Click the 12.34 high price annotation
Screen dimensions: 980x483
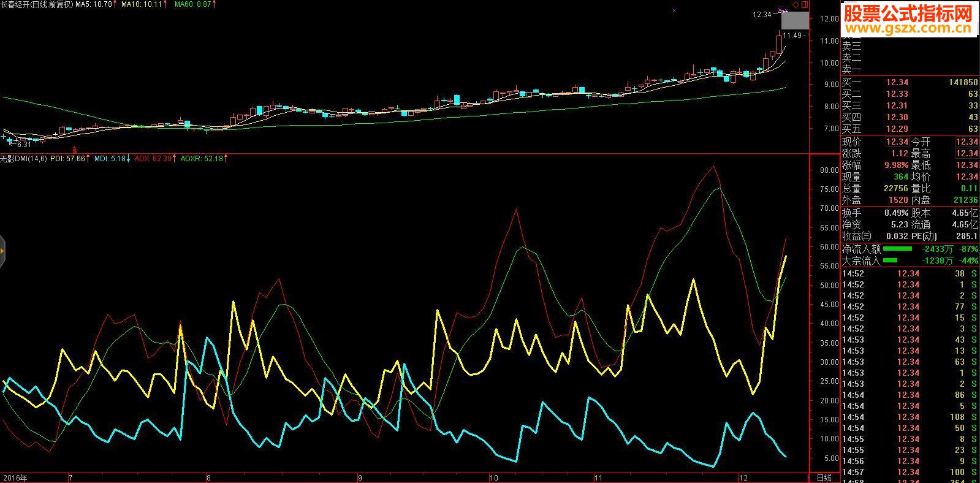pos(762,15)
